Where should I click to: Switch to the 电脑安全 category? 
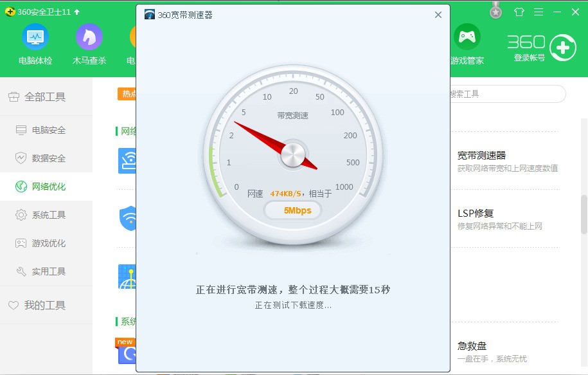pyautogui.click(x=46, y=130)
